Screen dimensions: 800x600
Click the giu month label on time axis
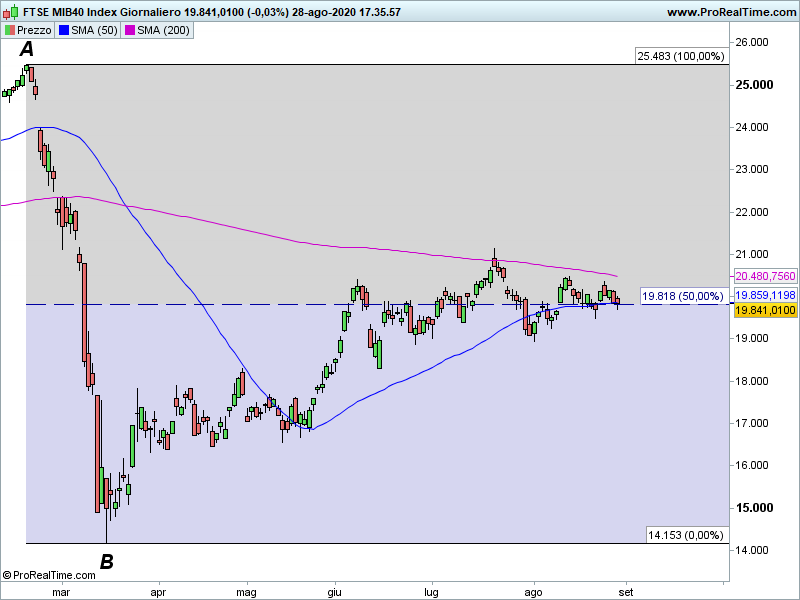[x=335, y=592]
